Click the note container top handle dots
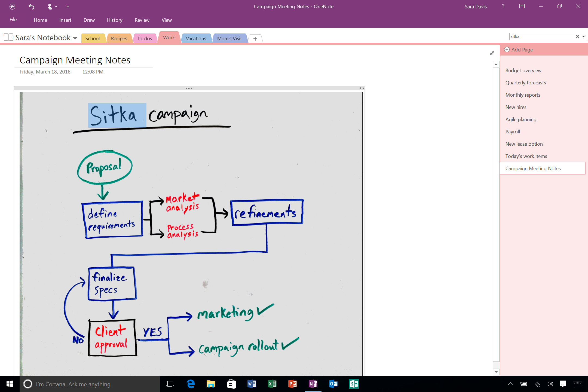The height and width of the screenshot is (392, 588). point(189,88)
